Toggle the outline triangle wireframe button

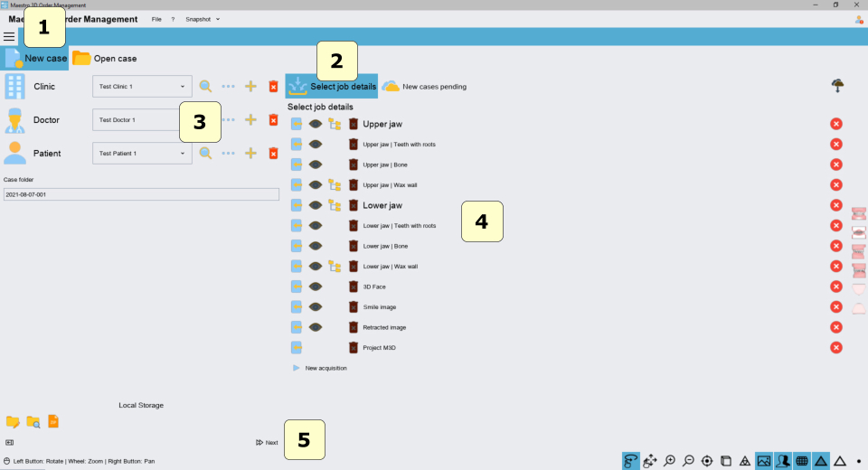[840, 461]
